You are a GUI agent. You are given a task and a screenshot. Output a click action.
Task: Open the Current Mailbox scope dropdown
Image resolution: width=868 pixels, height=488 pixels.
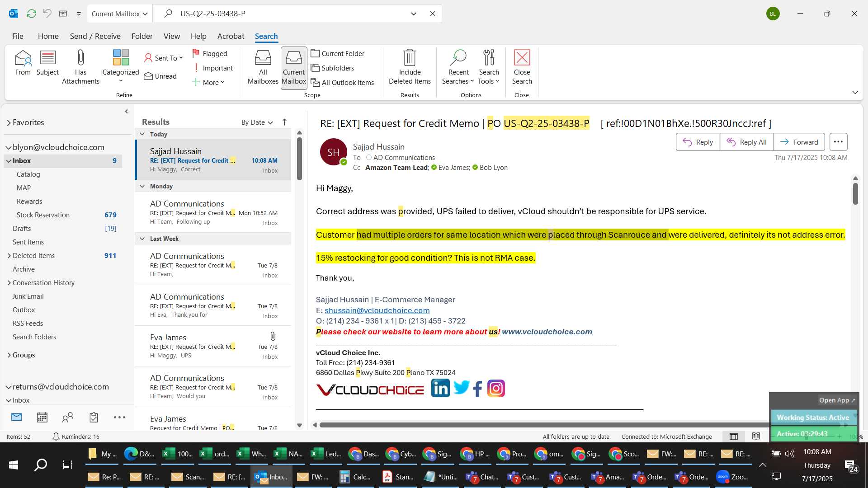[x=120, y=14]
